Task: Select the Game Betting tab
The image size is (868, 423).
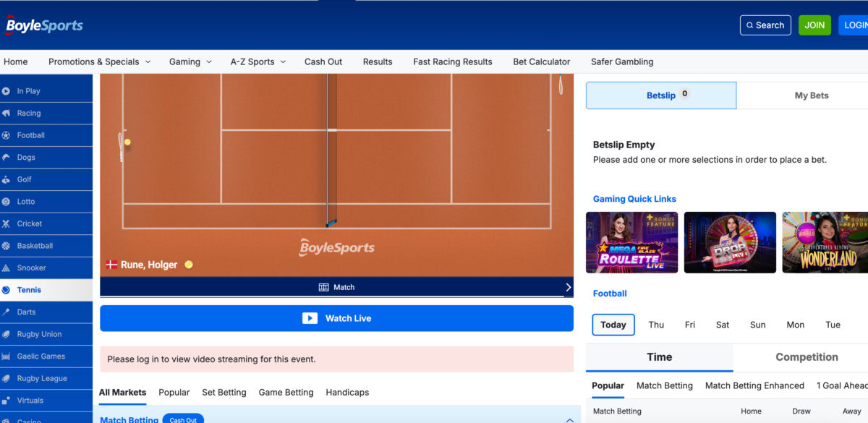Action: pyautogui.click(x=286, y=393)
